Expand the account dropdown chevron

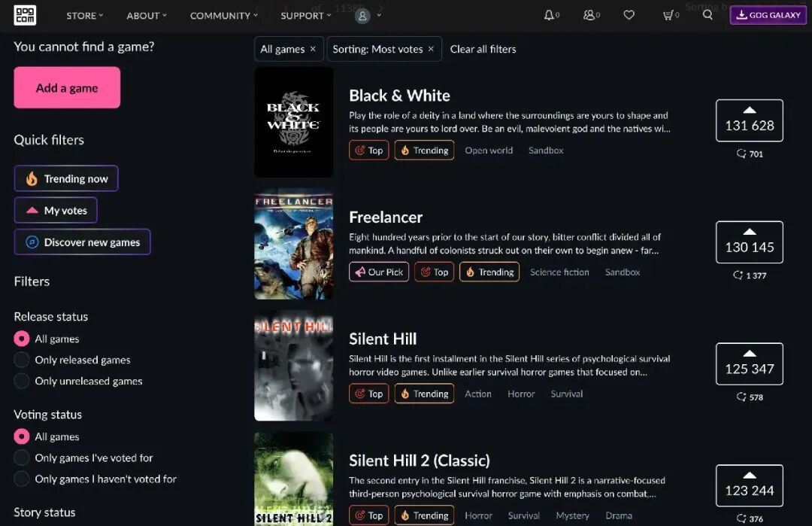(x=379, y=16)
